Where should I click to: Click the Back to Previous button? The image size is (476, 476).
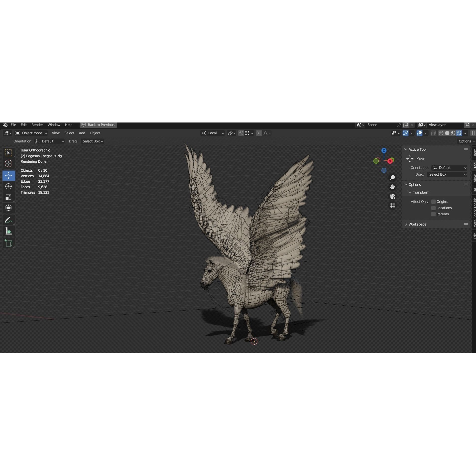coord(98,125)
